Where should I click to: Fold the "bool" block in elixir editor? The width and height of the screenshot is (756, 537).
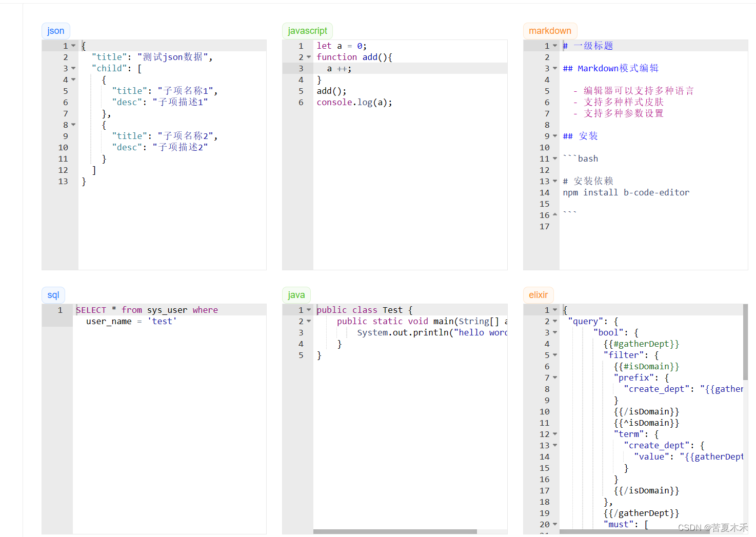555,332
